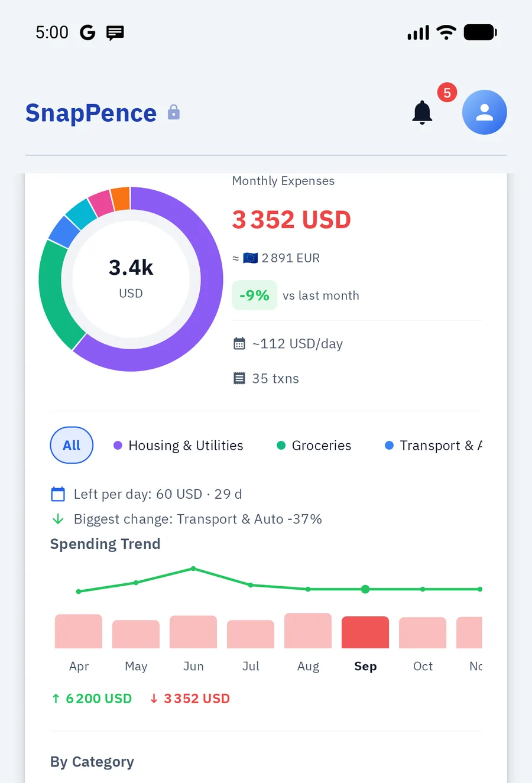Tap the down arrow by Biggest change

[58, 519]
